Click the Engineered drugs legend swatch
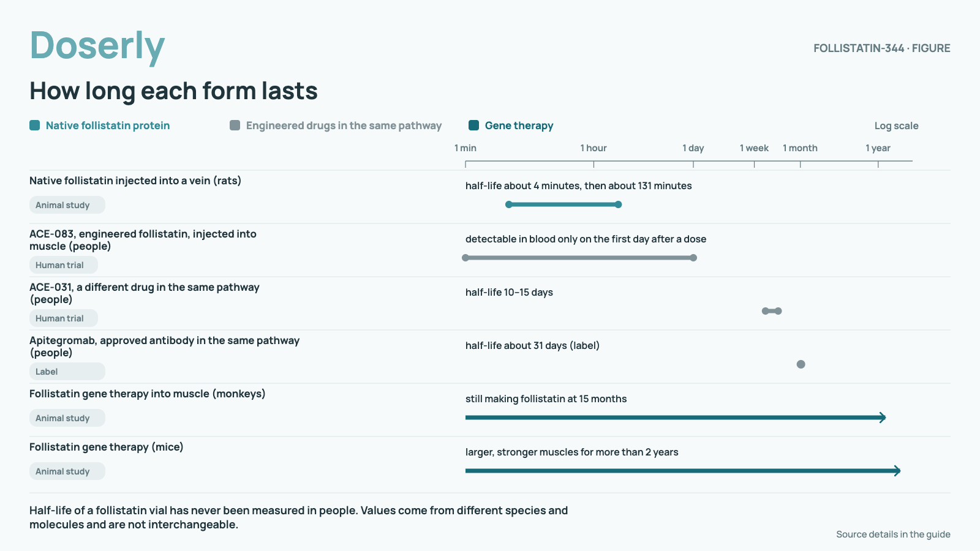The width and height of the screenshot is (980, 551). [x=235, y=126]
